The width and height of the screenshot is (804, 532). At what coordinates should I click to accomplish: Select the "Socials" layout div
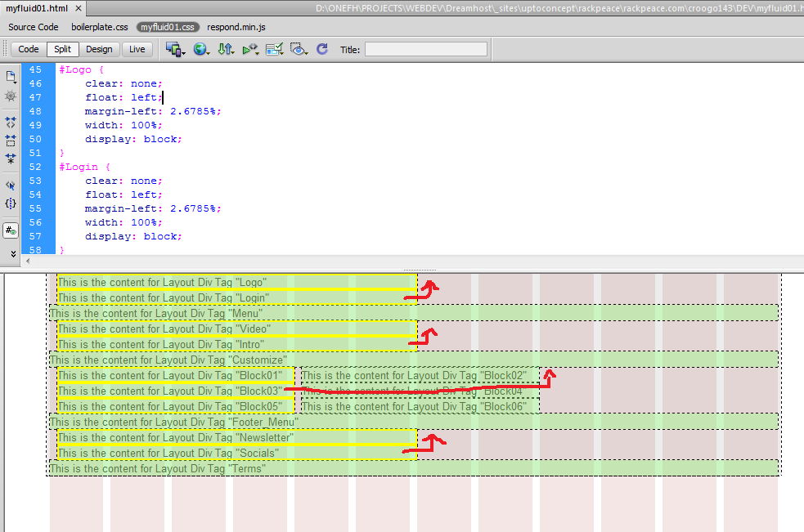[x=237, y=453]
